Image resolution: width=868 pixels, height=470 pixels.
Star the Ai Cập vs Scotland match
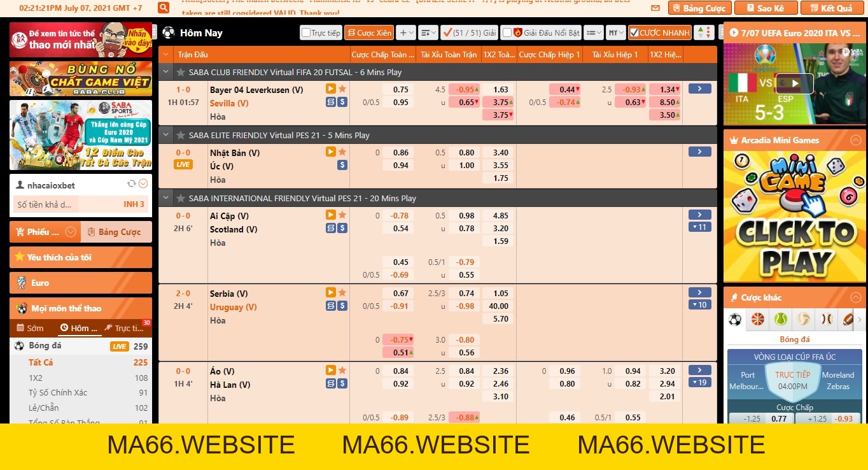pyautogui.click(x=342, y=215)
